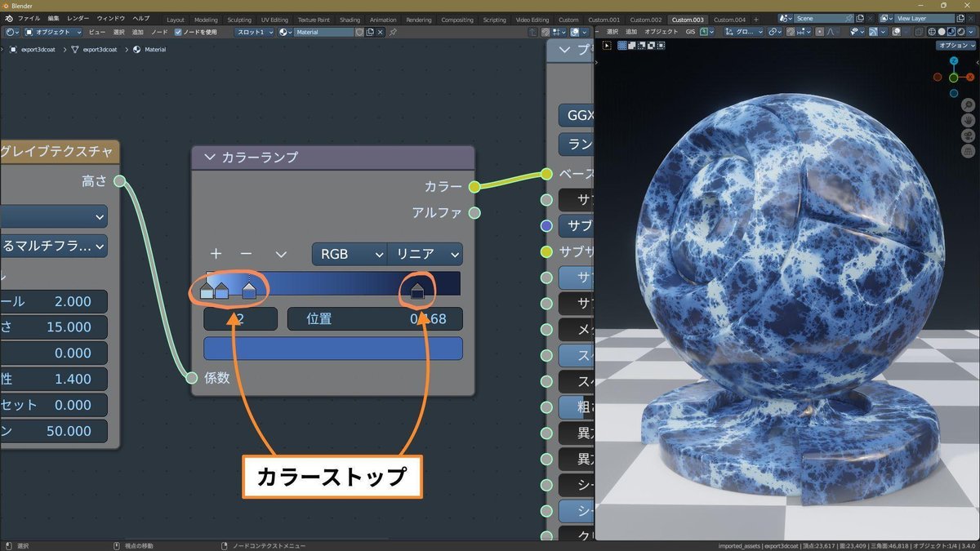Click the tweak select tool icon in viewport
Image resolution: width=980 pixels, height=551 pixels.
607,45
